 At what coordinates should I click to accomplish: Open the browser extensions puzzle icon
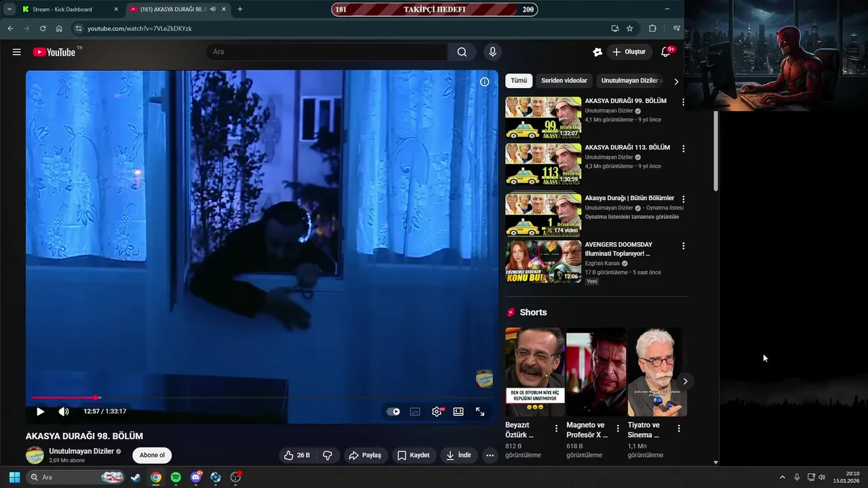pyautogui.click(x=652, y=28)
